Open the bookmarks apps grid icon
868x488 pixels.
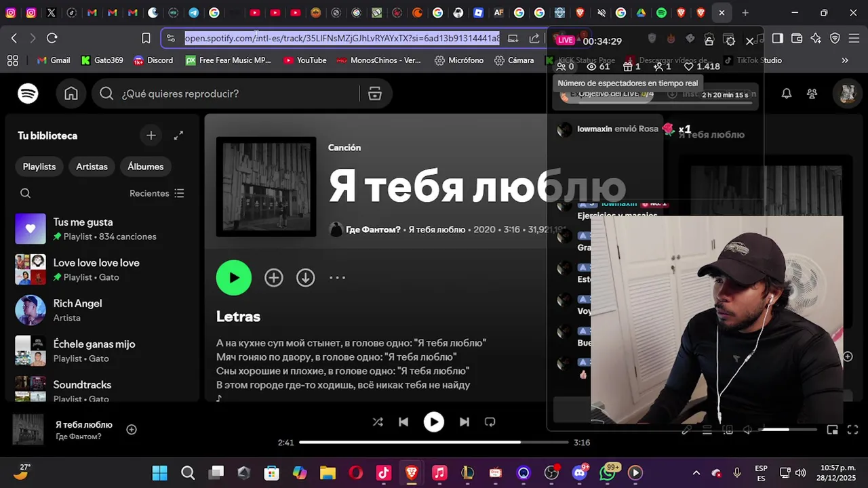[x=12, y=60]
